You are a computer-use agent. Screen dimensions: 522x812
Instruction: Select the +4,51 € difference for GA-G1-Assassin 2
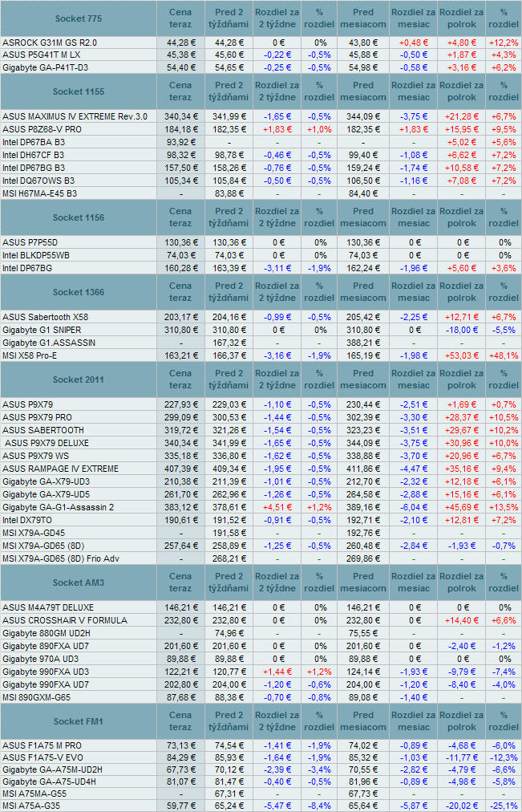click(277, 507)
